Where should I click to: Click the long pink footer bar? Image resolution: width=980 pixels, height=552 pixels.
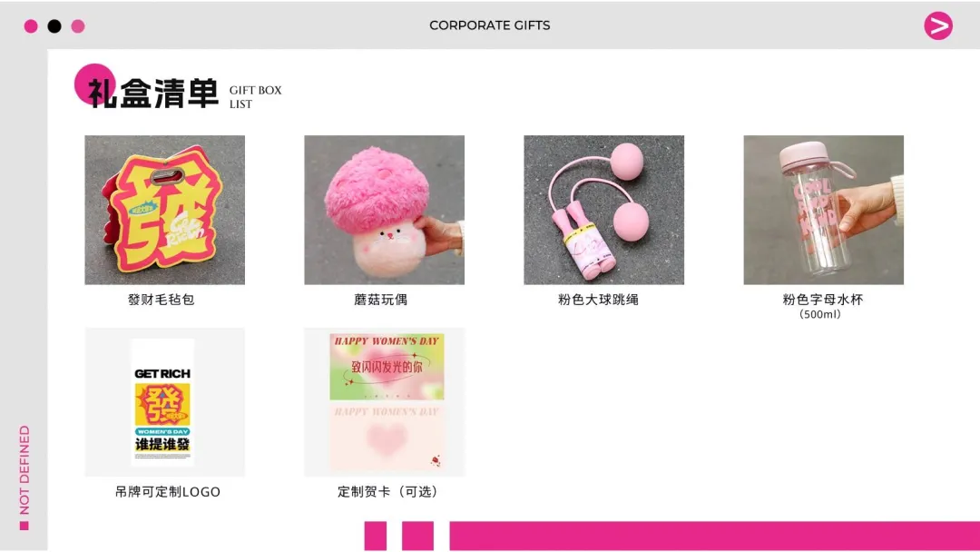(714, 536)
